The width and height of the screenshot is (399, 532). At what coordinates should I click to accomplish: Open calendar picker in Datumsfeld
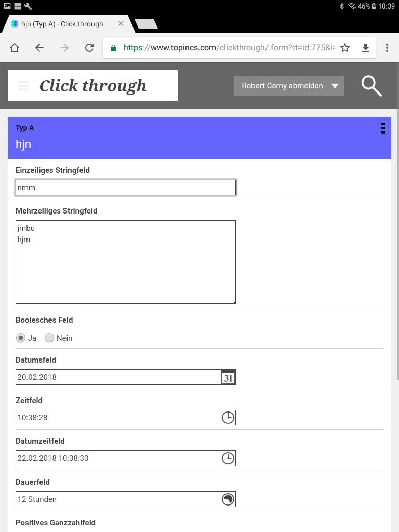tap(228, 377)
